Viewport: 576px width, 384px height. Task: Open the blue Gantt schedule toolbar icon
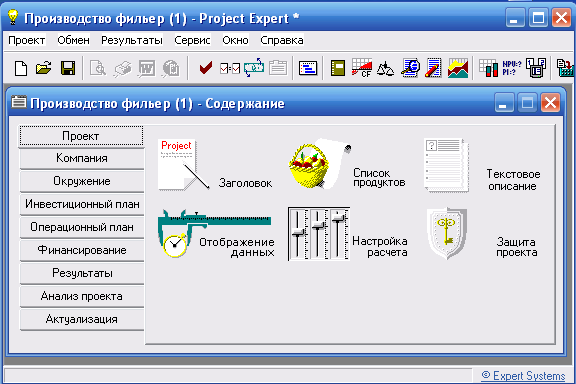308,68
